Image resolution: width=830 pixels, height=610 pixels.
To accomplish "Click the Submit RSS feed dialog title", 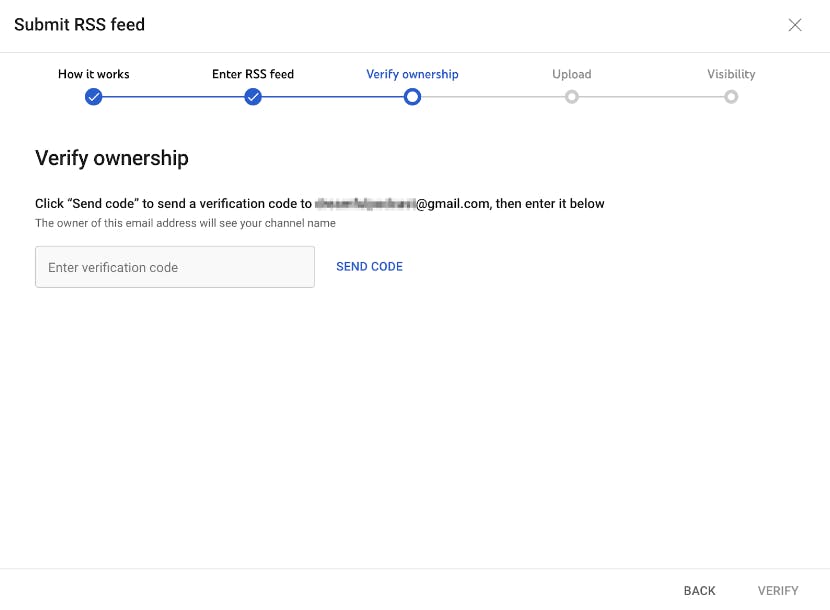I will pos(79,24).
